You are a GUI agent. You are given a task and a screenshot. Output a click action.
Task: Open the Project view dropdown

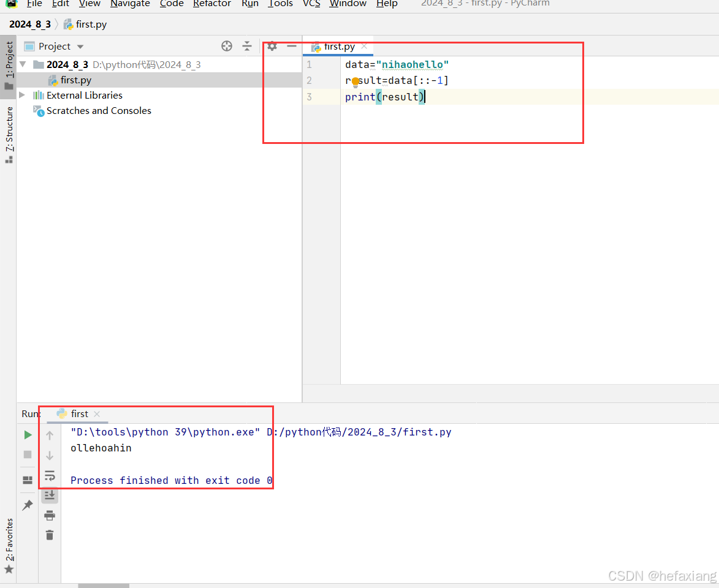pos(80,47)
